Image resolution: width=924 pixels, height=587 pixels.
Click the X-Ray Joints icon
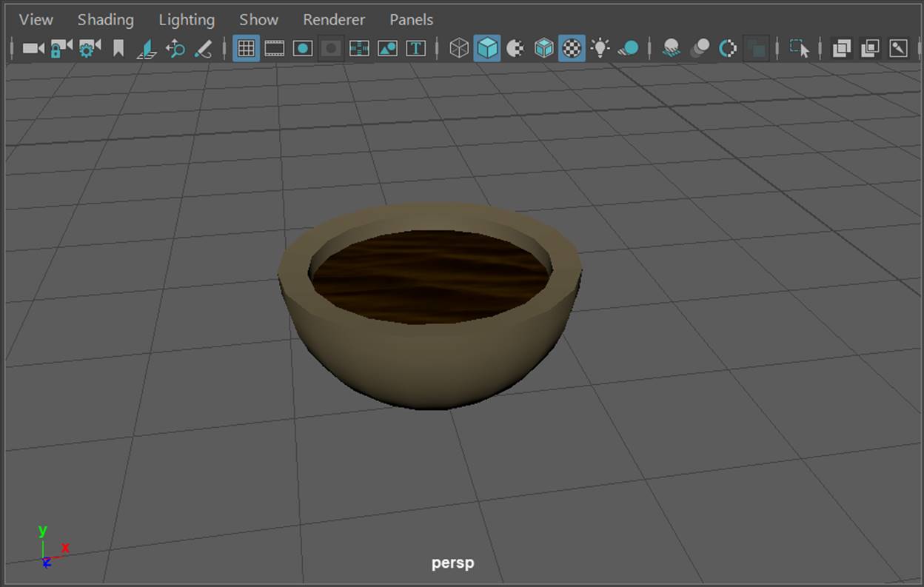click(898, 49)
